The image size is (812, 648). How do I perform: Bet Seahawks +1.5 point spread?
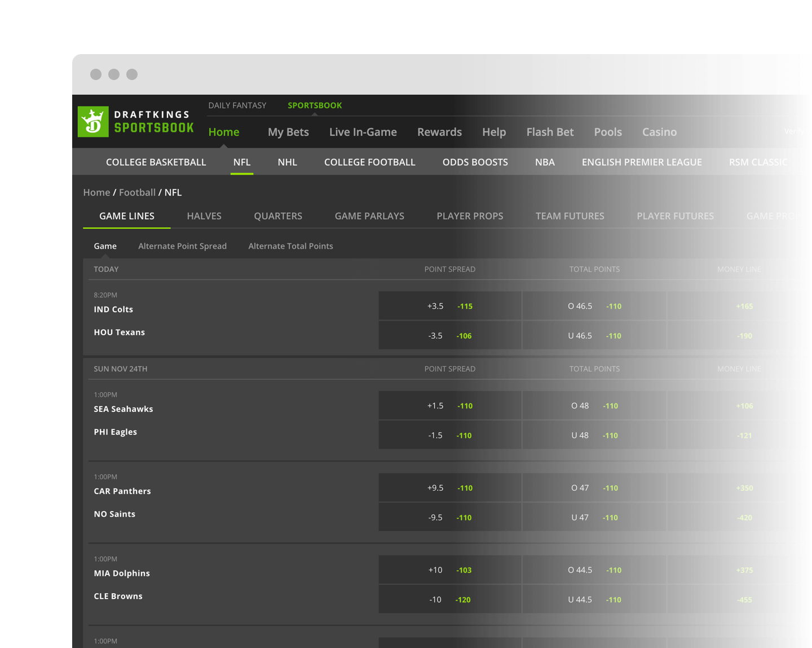[x=450, y=406]
